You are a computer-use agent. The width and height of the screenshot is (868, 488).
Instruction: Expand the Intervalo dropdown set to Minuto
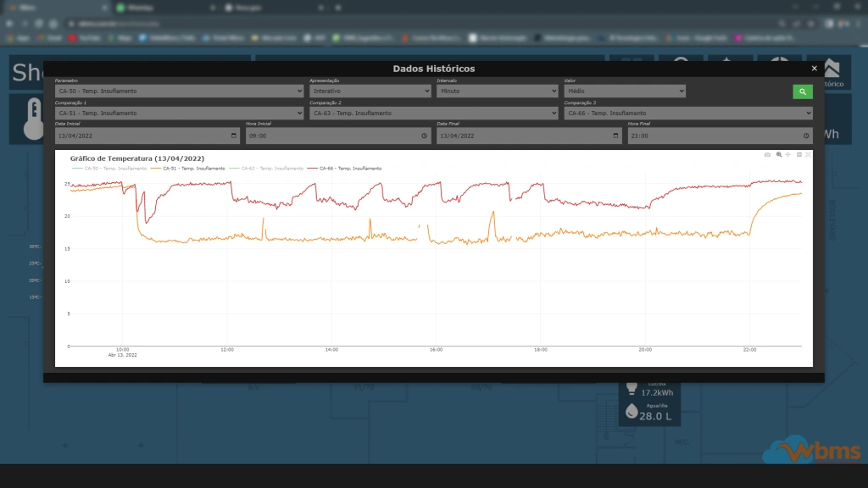point(497,91)
